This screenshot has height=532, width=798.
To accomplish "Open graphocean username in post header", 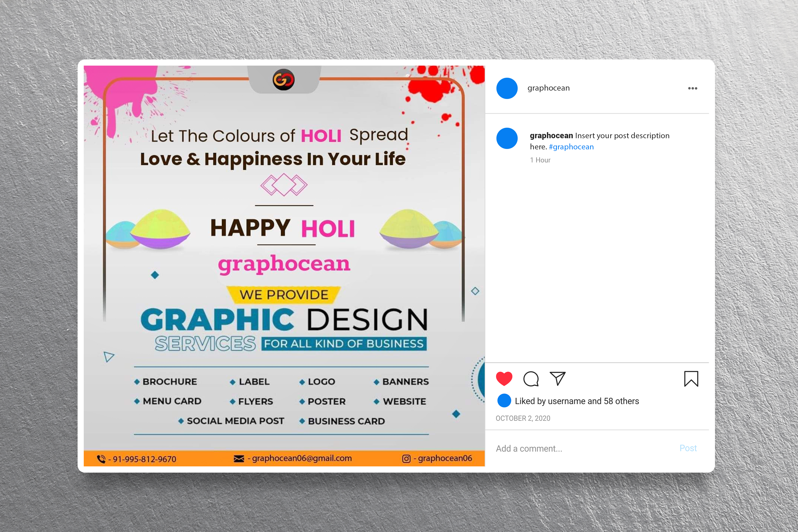I will 548,88.
